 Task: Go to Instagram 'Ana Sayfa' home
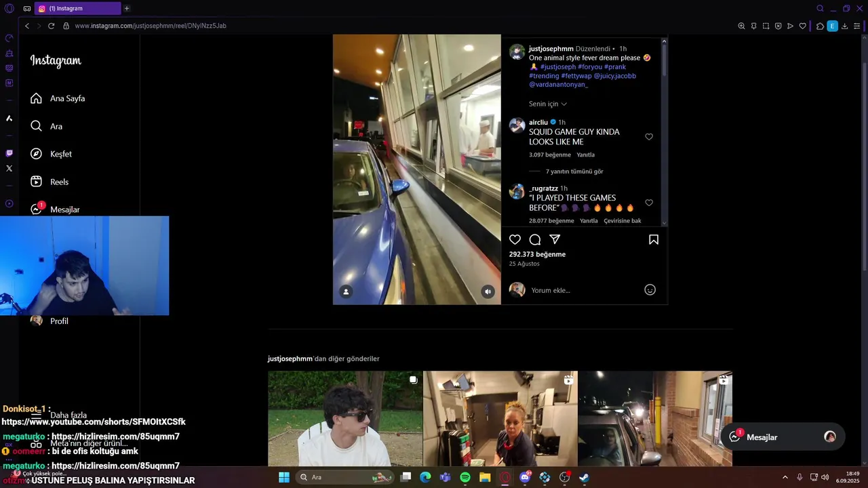tap(58, 98)
